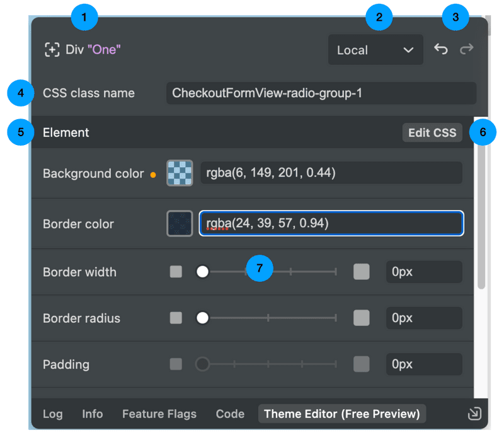
Task: Click the Border color rgba input
Action: [331, 223]
